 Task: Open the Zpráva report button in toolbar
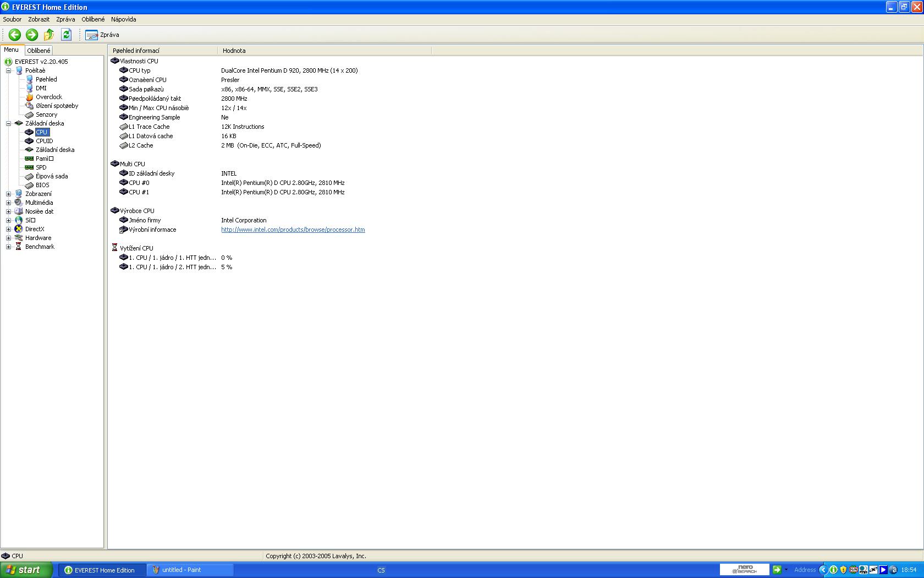pyautogui.click(x=102, y=35)
